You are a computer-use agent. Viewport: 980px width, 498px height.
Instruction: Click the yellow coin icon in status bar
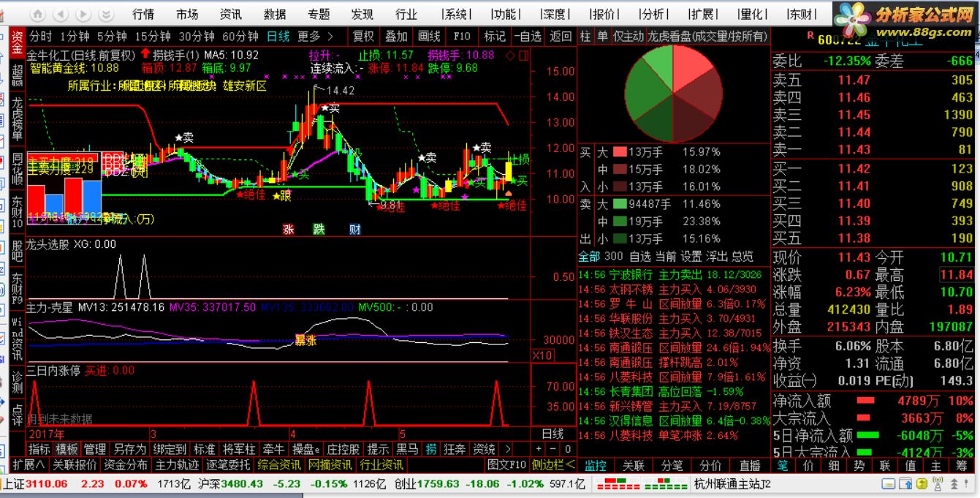[x=922, y=484]
